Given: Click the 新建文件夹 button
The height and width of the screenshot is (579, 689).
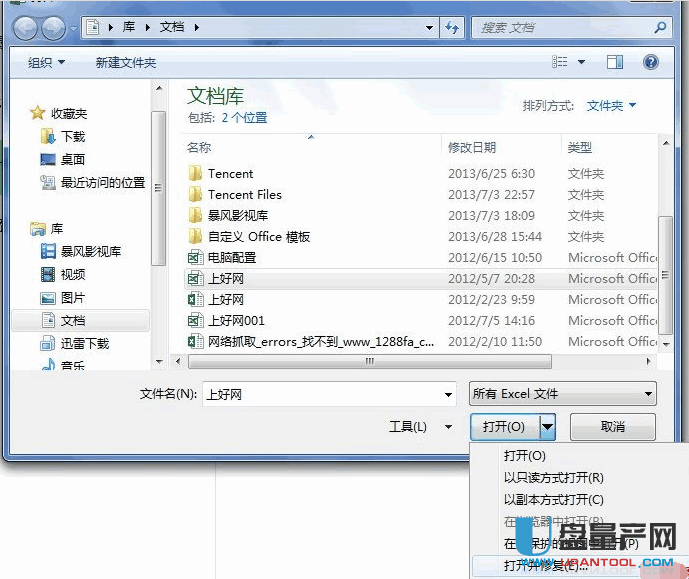Looking at the screenshot, I should point(126,63).
